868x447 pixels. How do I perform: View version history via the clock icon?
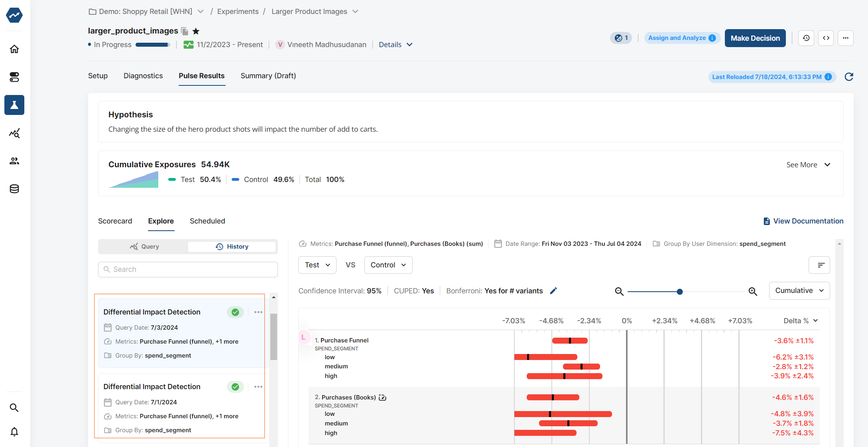pyautogui.click(x=806, y=38)
